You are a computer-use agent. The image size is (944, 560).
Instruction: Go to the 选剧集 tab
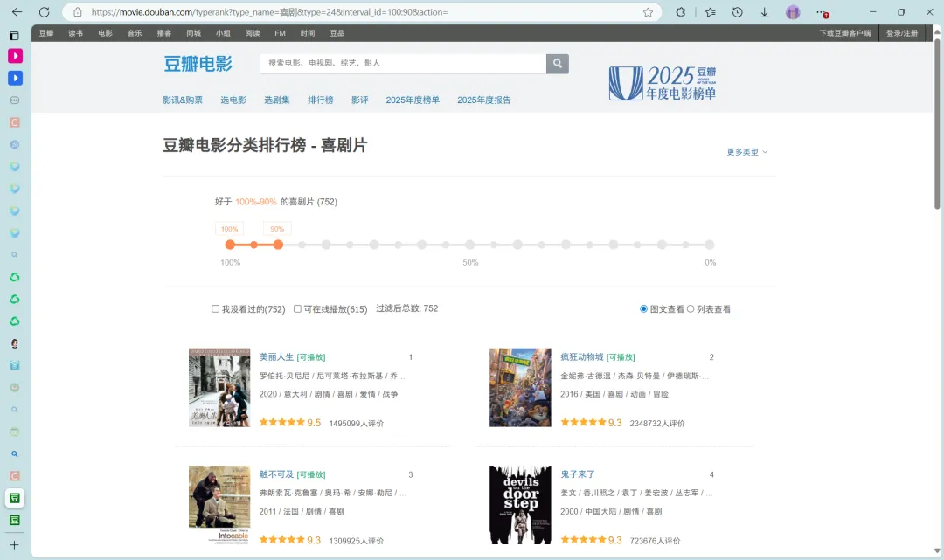pos(277,100)
